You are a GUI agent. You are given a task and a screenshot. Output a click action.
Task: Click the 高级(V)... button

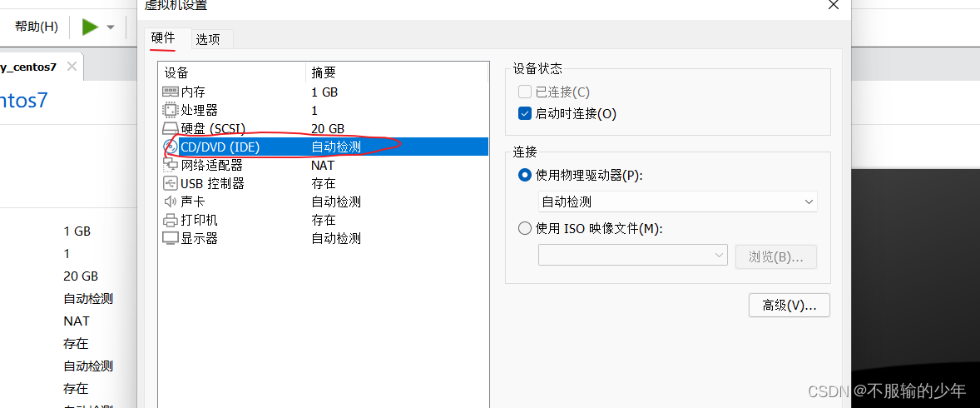coord(789,306)
